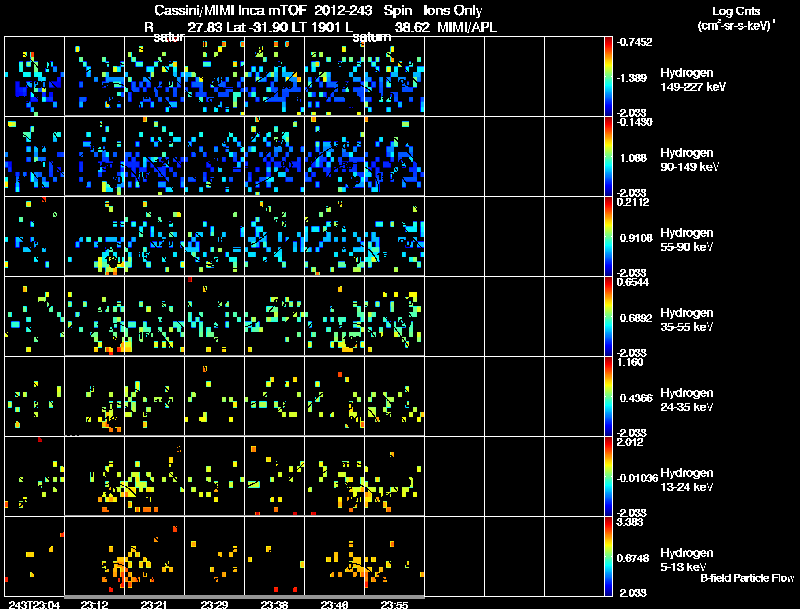The width and height of the screenshot is (800, 609).
Task: Click the '243T23:04' time label
Action: click(x=34, y=604)
